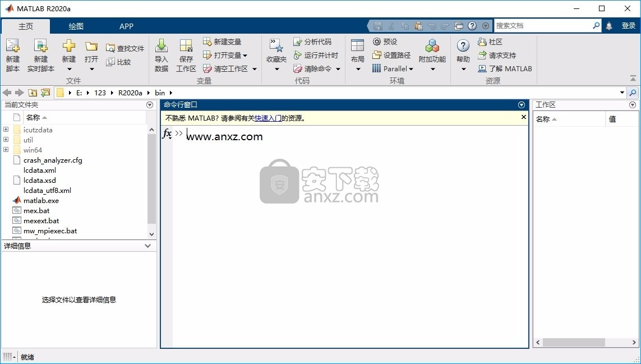The width and height of the screenshot is (641, 364).
Task: Click the R2020a path segment
Action: [130, 93]
